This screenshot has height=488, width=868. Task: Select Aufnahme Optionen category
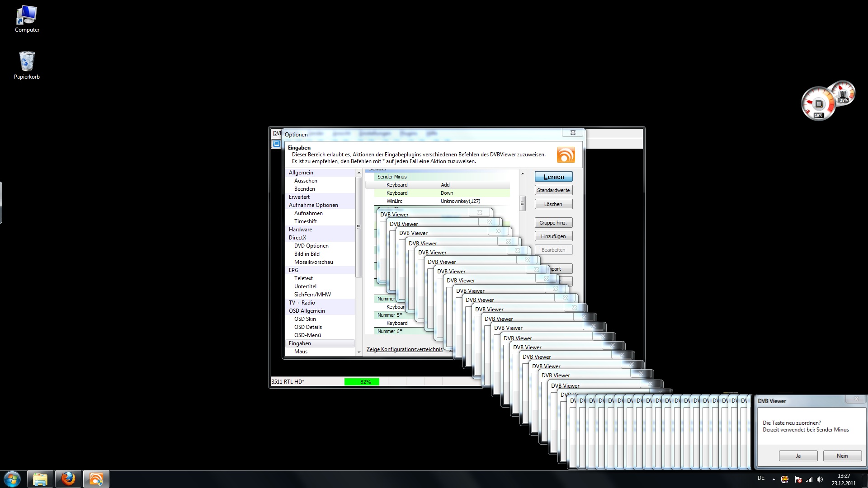313,205
